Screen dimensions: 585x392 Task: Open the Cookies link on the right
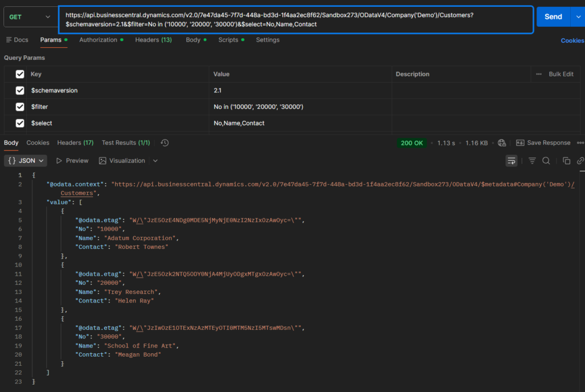click(572, 41)
